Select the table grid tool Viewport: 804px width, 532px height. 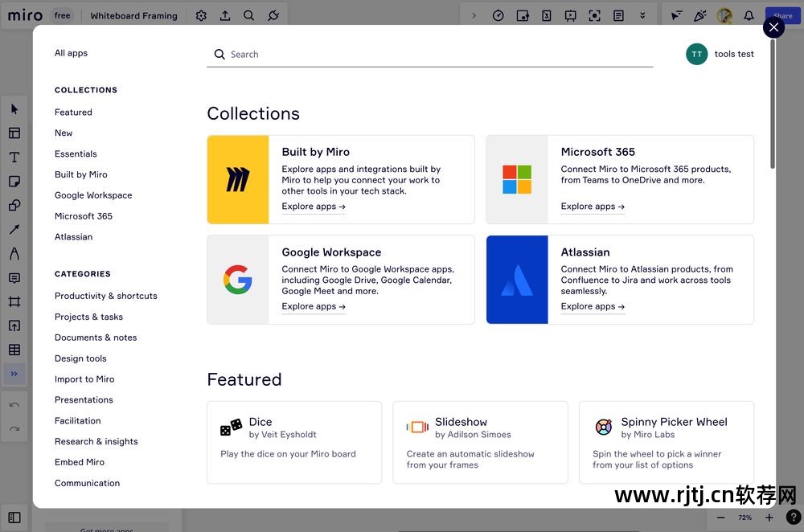14,350
